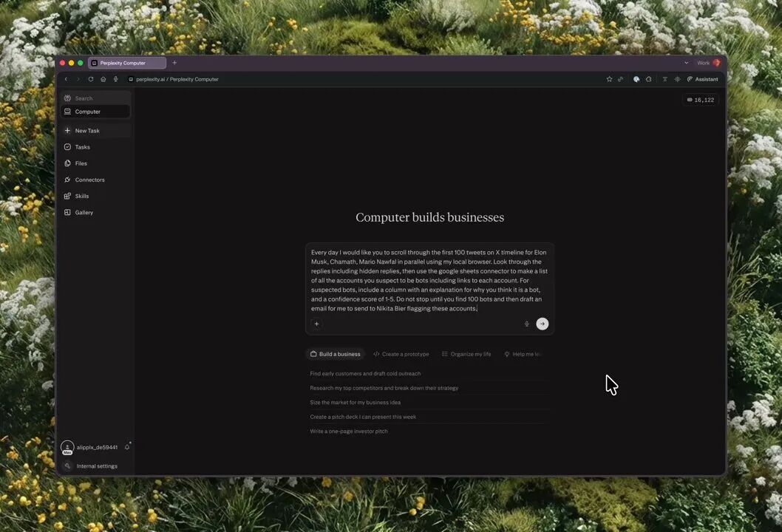This screenshot has width=782, height=532.
Task: Open Connectors in the sidebar
Action: pyautogui.click(x=89, y=180)
